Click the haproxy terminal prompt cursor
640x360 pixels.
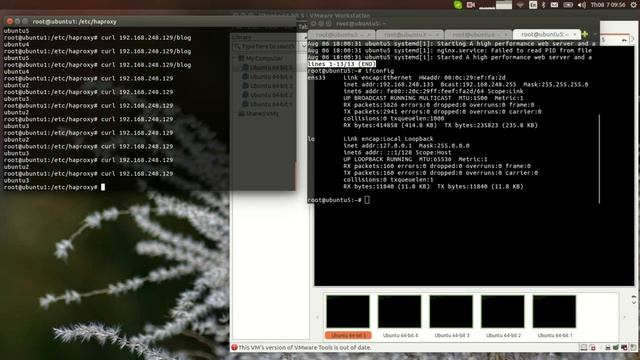[103, 187]
